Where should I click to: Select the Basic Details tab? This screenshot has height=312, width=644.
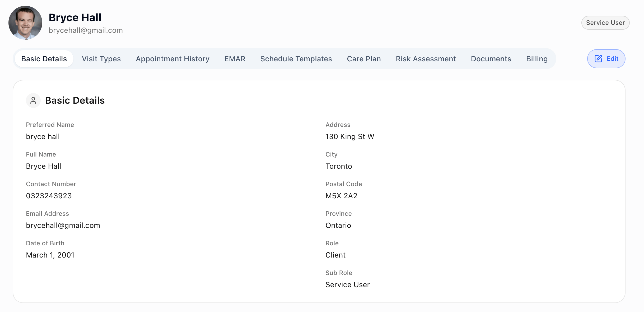click(x=44, y=59)
